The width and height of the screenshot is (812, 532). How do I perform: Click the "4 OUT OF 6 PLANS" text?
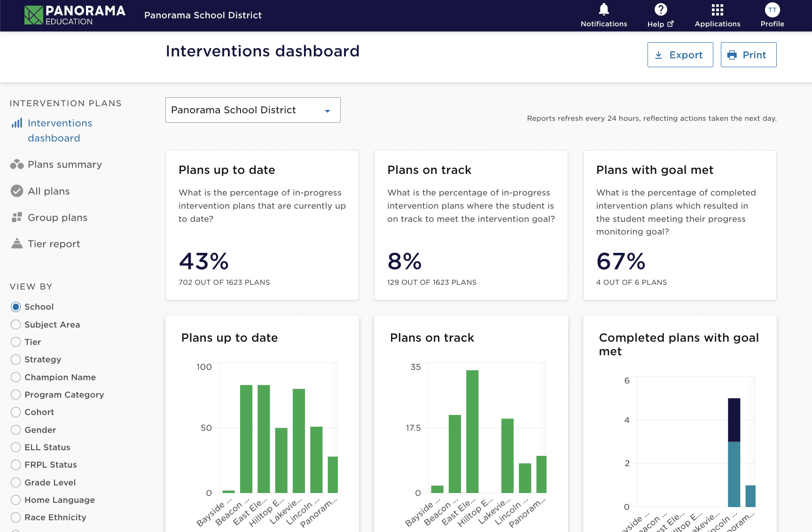[632, 282]
